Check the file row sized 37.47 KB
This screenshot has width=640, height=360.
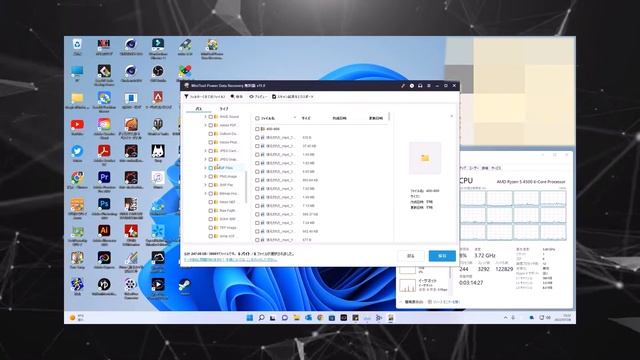pyautogui.click(x=257, y=146)
